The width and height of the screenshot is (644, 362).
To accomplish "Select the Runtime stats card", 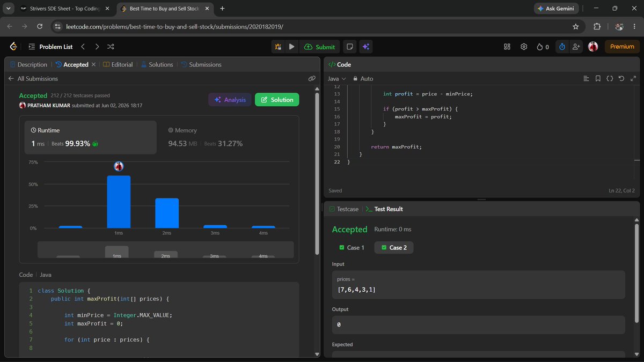I will pyautogui.click(x=90, y=137).
